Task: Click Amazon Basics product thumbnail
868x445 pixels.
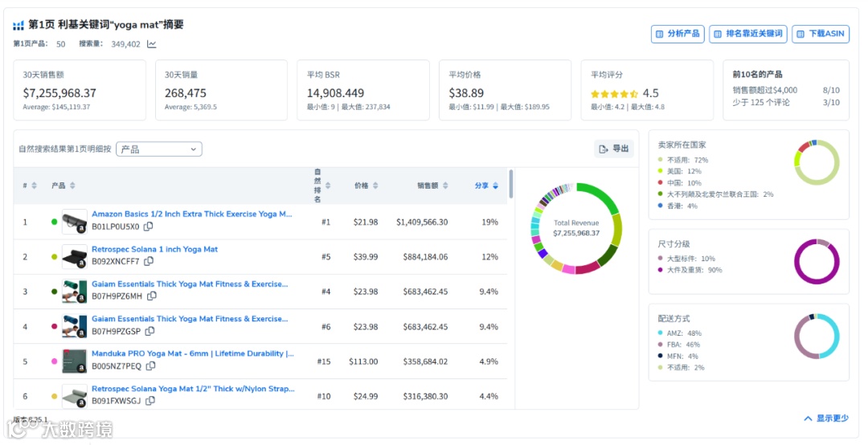Action: [74, 222]
